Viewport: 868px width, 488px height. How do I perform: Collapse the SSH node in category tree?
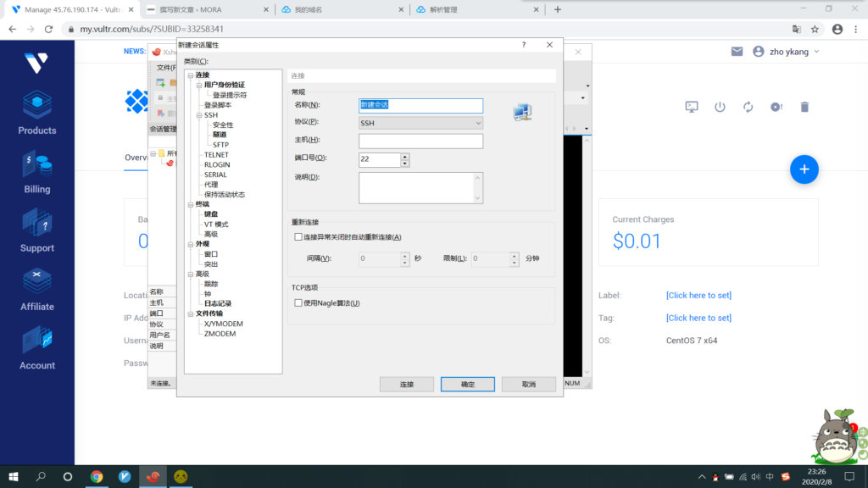[199, 115]
